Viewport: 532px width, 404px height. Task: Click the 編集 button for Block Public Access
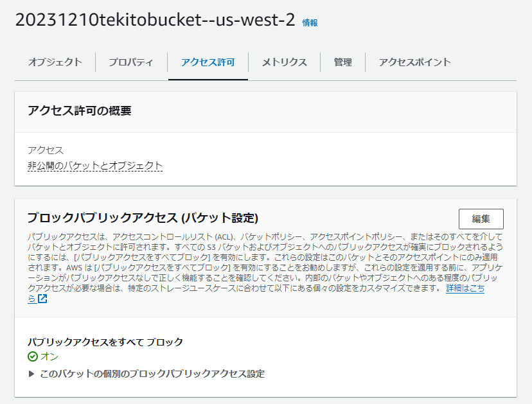pos(481,219)
